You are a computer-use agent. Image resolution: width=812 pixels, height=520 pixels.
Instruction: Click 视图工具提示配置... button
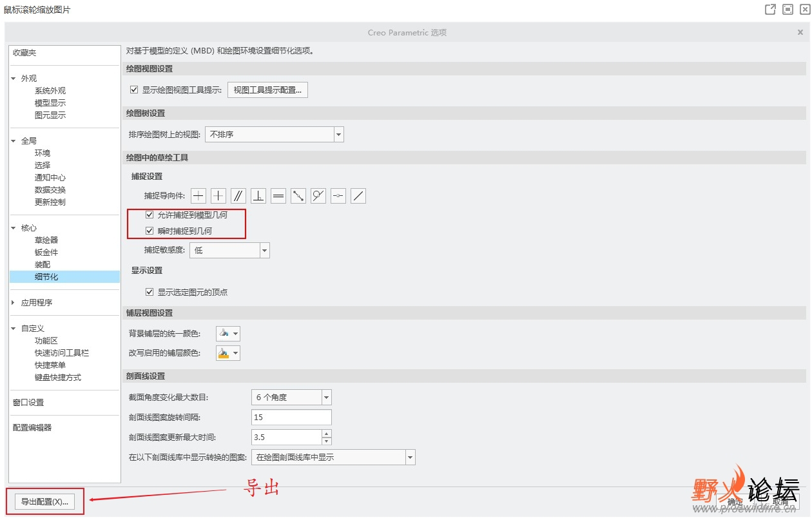267,90
